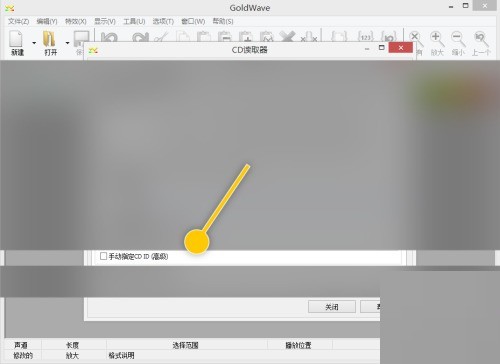Click the zoom-all magnifier with X icon
500x364 pixels.
(x=417, y=39)
